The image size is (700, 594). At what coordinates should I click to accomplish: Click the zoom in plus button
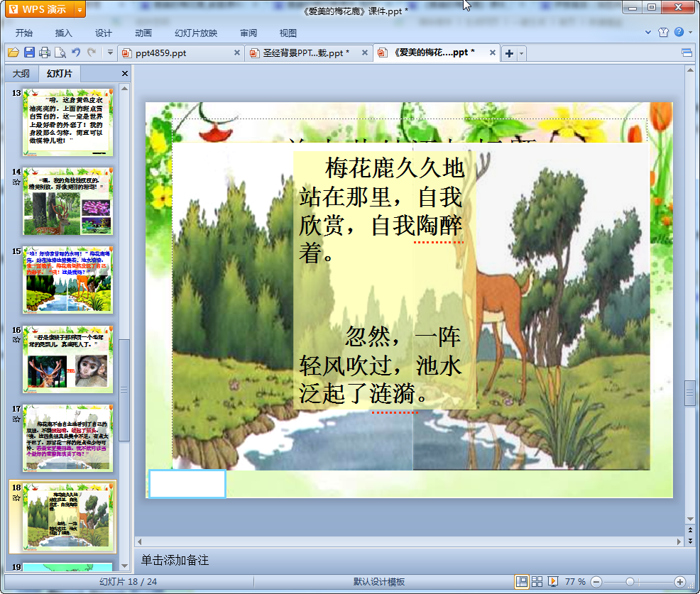pyautogui.click(x=679, y=582)
